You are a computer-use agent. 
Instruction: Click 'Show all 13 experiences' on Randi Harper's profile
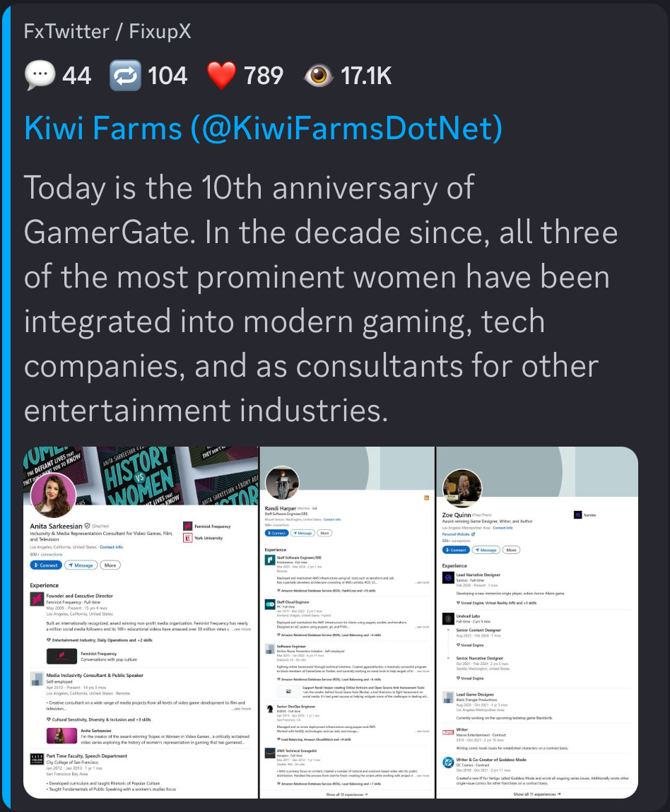coord(347,794)
